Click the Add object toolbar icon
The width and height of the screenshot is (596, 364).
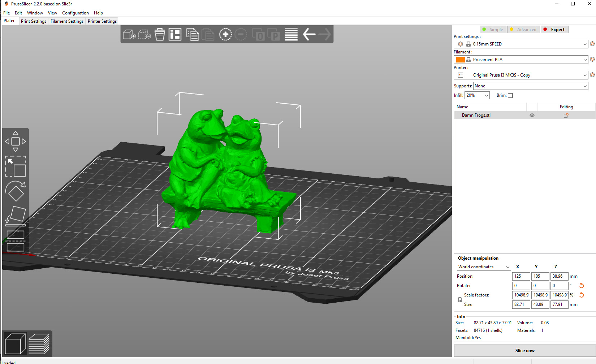click(x=129, y=35)
